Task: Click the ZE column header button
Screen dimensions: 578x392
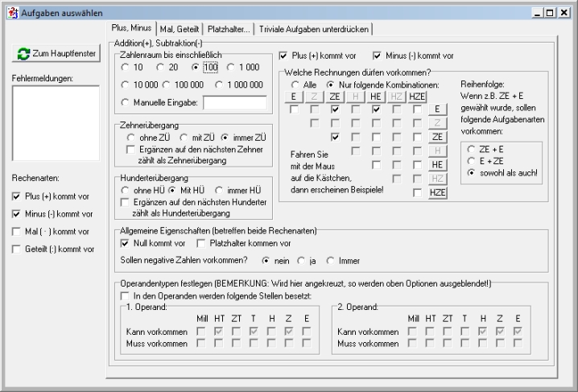Action: pyautogui.click(x=334, y=97)
